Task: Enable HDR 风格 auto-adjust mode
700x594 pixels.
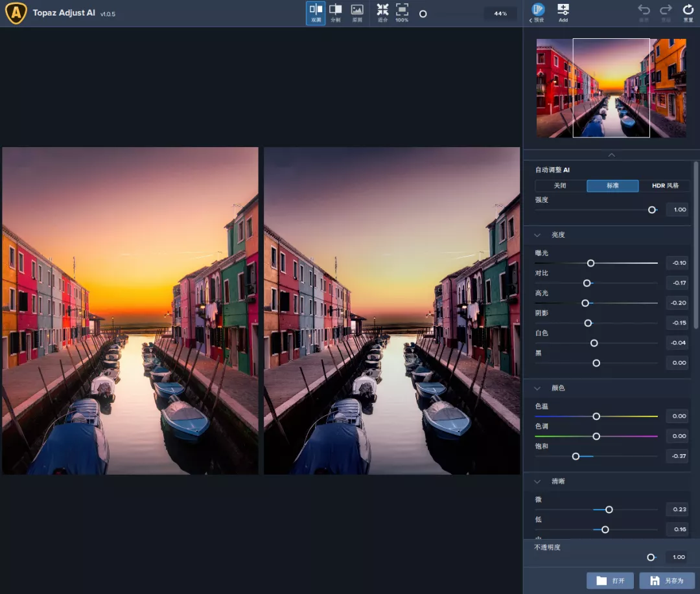Action: coord(665,186)
